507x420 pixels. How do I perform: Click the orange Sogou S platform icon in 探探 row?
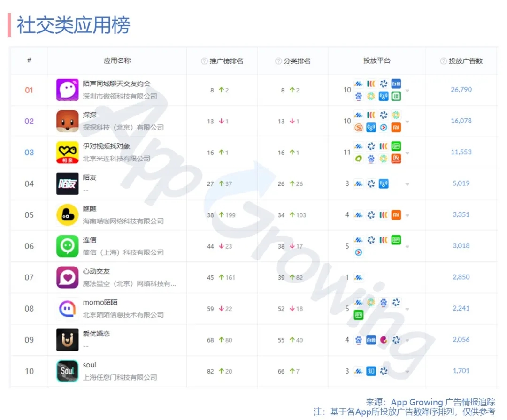(359, 127)
